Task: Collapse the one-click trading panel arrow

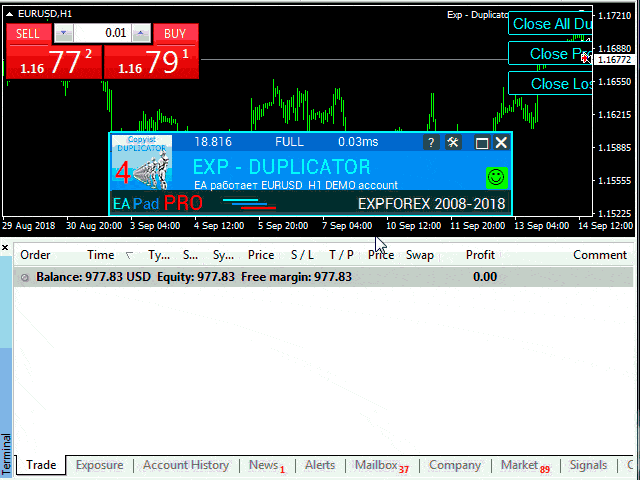Action: [x=10, y=13]
